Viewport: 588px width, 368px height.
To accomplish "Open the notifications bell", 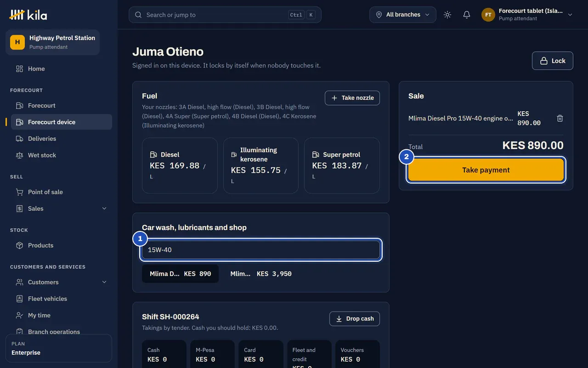I will pos(467,15).
